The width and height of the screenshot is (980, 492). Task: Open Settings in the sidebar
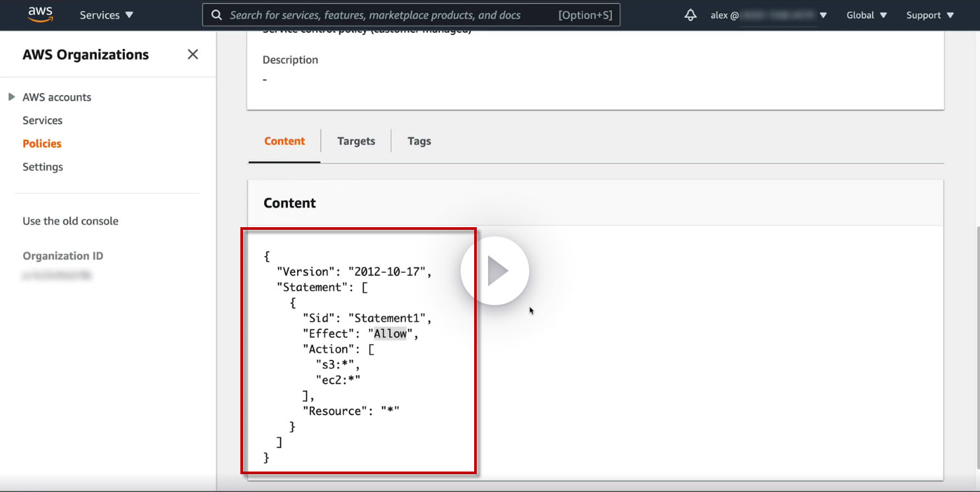[x=43, y=166]
